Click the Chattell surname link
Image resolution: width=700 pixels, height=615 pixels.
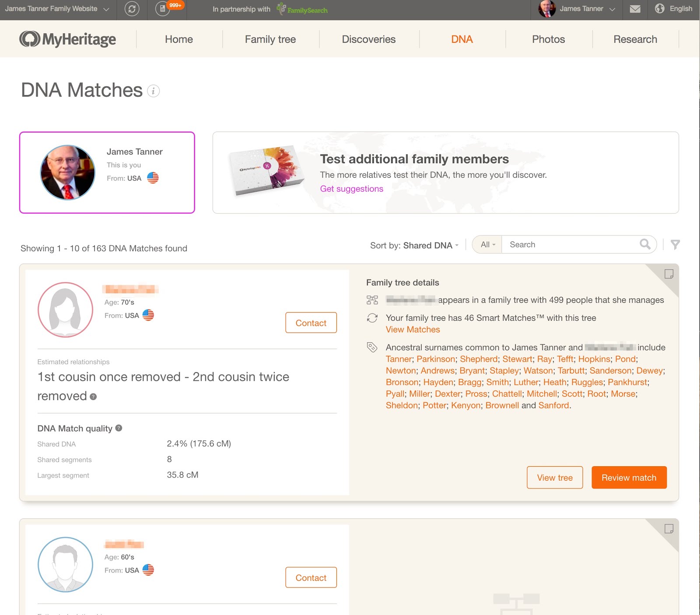click(x=507, y=394)
